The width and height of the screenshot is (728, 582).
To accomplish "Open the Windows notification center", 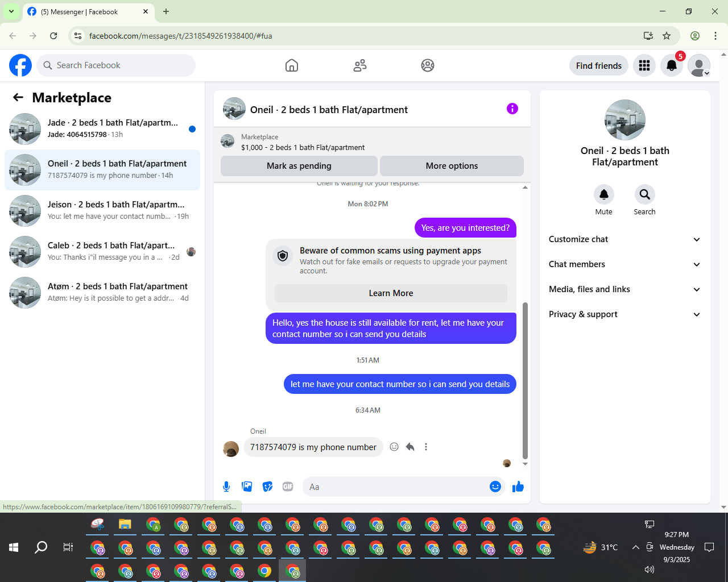I will [709, 547].
